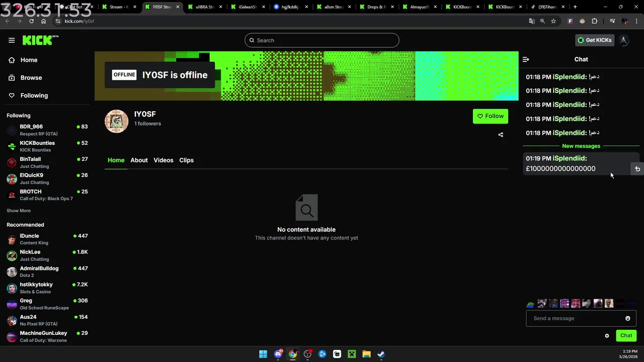Screen dimensions: 644x362
Task: Open BinTalall followed channel
Action: [47, 162]
